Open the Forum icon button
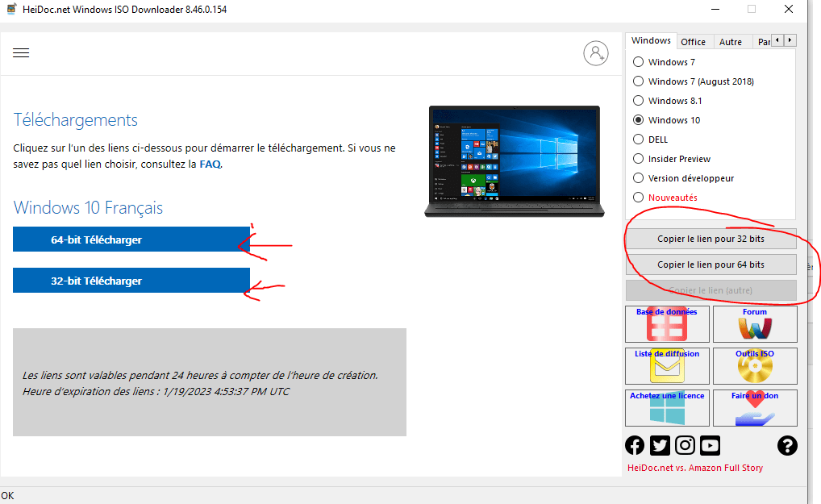 pos(755,324)
